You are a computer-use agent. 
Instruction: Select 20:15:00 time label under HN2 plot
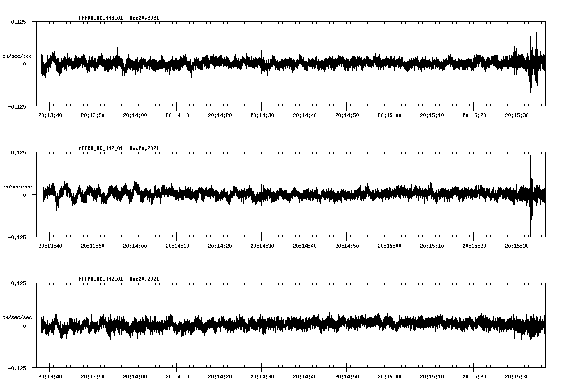389,246
